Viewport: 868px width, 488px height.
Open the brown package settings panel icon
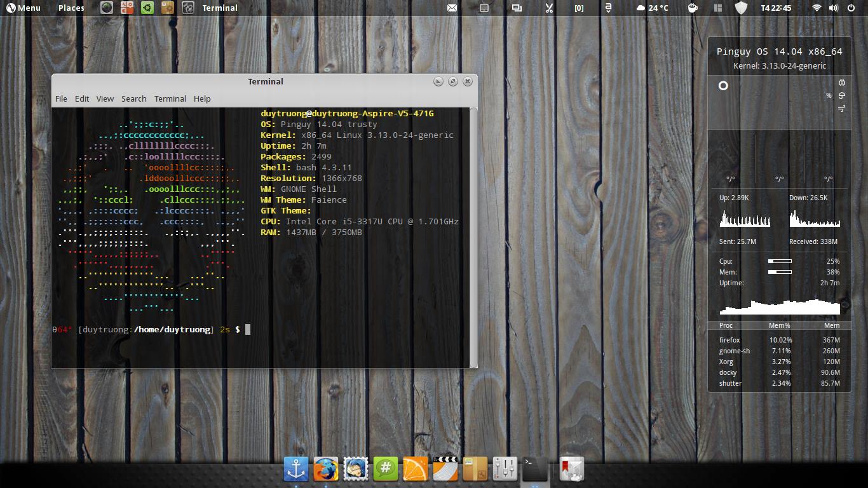click(167, 8)
